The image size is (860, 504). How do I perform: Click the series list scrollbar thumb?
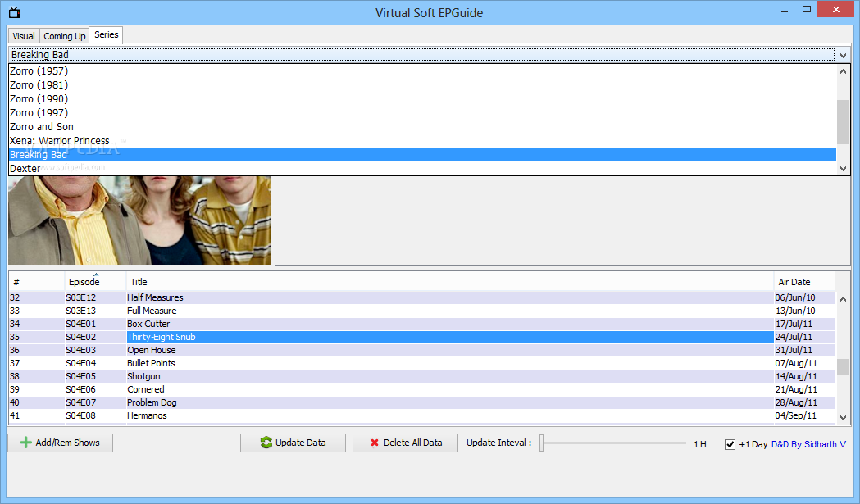pyautogui.click(x=843, y=122)
